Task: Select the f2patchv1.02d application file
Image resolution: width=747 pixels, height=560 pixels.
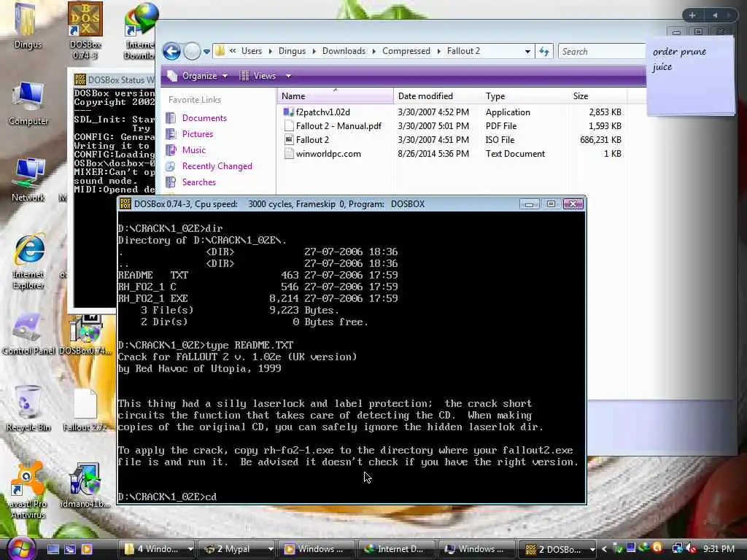Action: pyautogui.click(x=317, y=112)
